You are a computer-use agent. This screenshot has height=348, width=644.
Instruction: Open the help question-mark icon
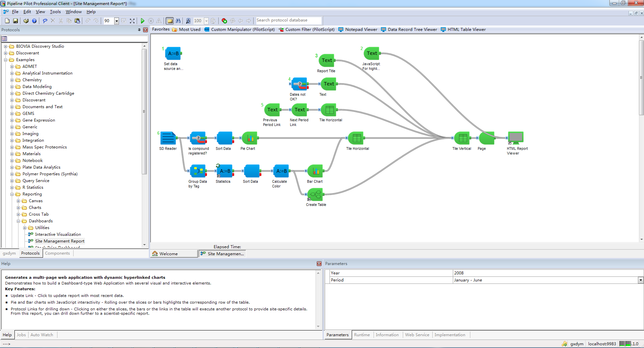click(34, 21)
